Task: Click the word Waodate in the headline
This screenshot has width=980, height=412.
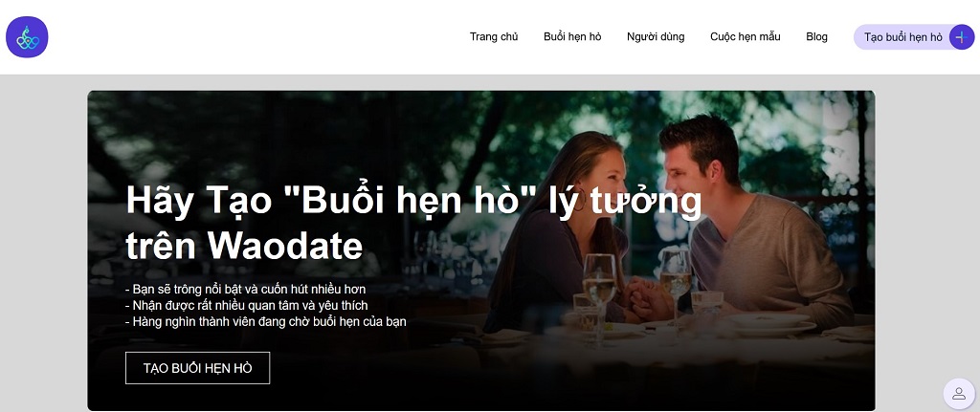Action: tap(285, 246)
